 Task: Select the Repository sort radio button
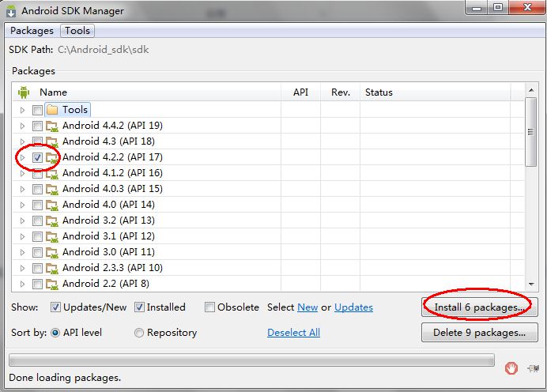pos(139,333)
